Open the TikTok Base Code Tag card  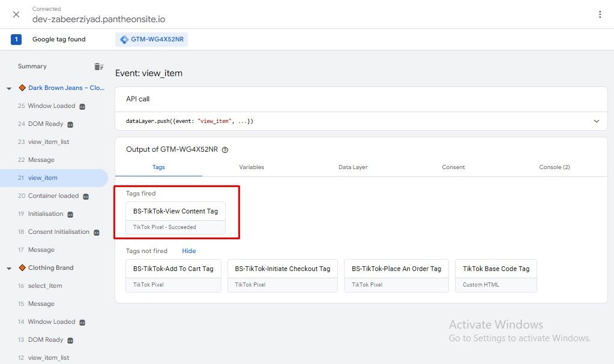(496, 276)
